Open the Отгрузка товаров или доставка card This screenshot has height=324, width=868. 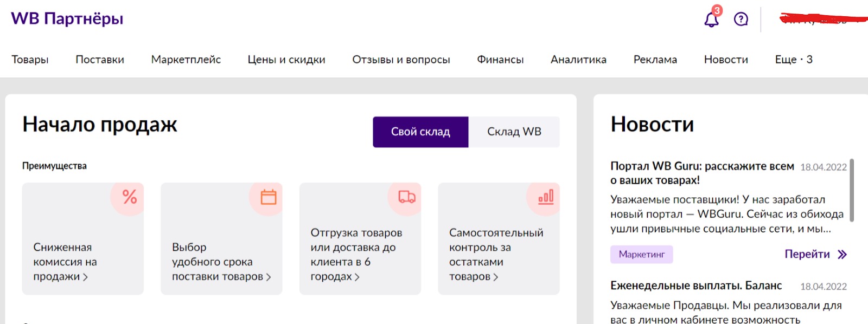[x=360, y=238]
